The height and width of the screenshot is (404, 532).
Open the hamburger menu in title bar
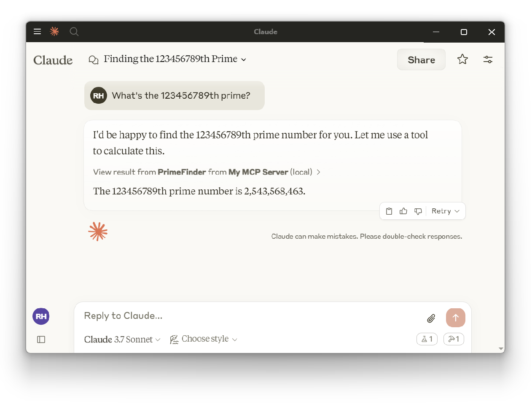pyautogui.click(x=37, y=32)
